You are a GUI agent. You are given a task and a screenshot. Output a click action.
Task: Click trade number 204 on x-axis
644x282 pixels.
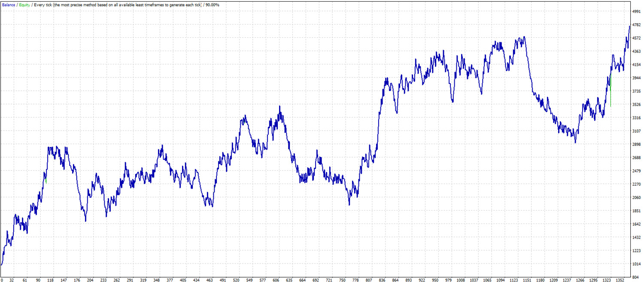pos(90,279)
